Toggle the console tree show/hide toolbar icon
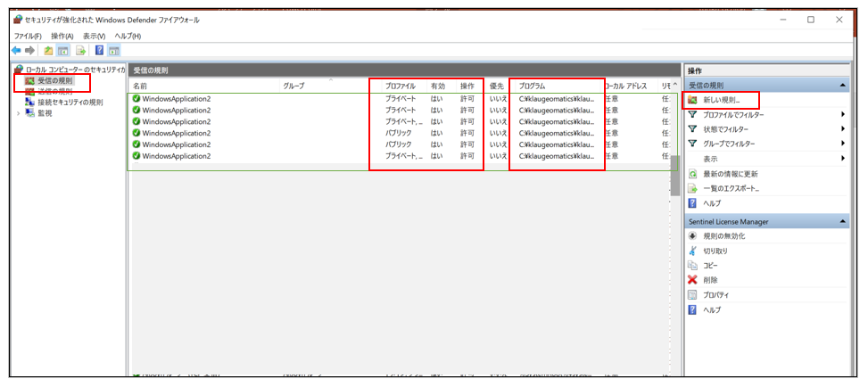The image size is (868, 387). click(63, 51)
